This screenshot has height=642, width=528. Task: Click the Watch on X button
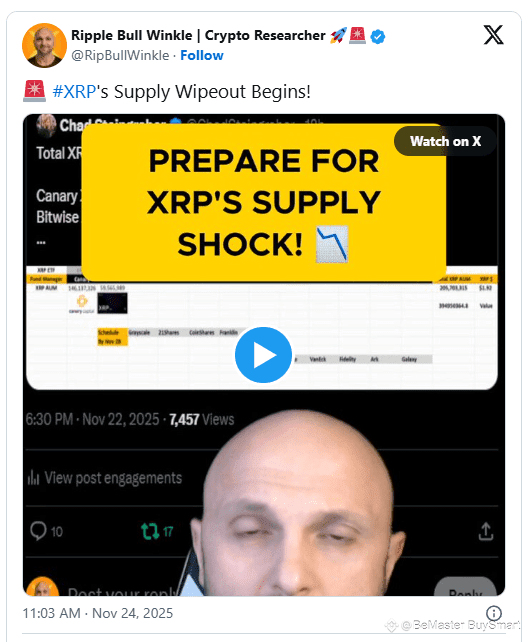pos(445,141)
